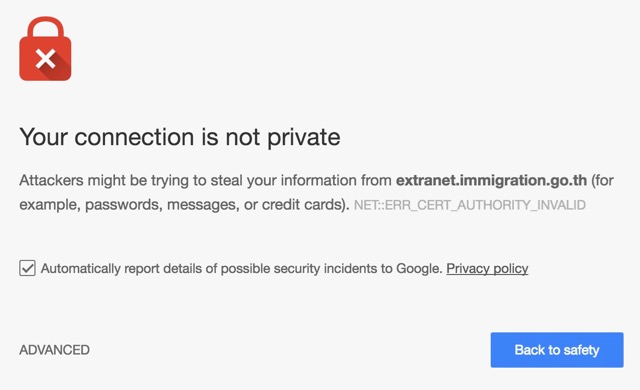Click the padlock's curved shackle

tap(45, 28)
